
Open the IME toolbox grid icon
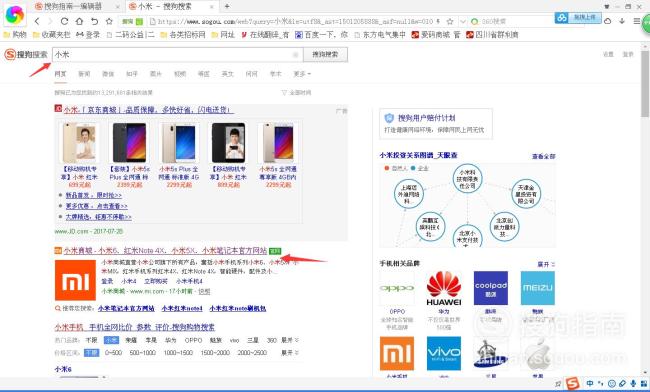click(x=643, y=384)
